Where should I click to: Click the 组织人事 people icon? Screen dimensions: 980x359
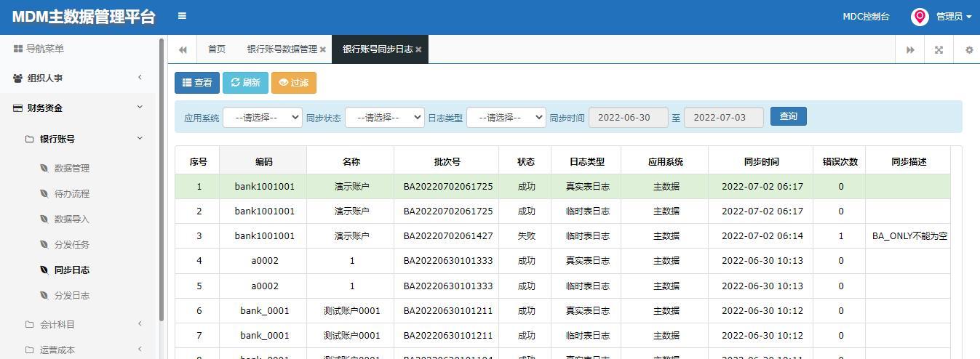click(x=18, y=78)
